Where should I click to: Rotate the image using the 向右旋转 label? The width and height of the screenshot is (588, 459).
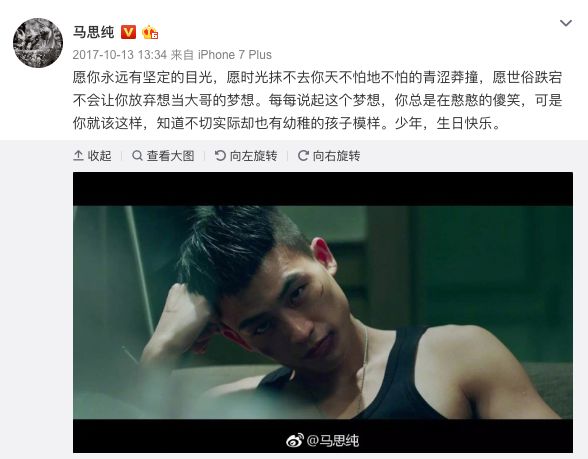(x=336, y=156)
